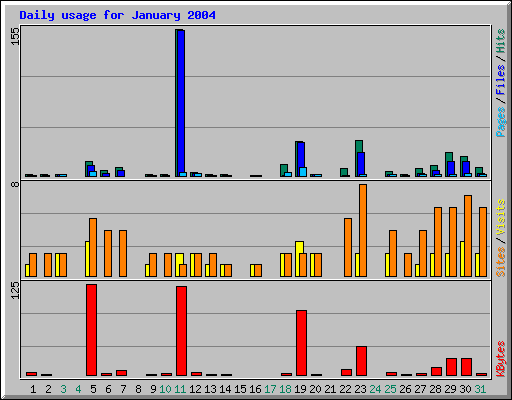Click the Visits legend label
The height and width of the screenshot is (400, 512).
click(x=501, y=217)
